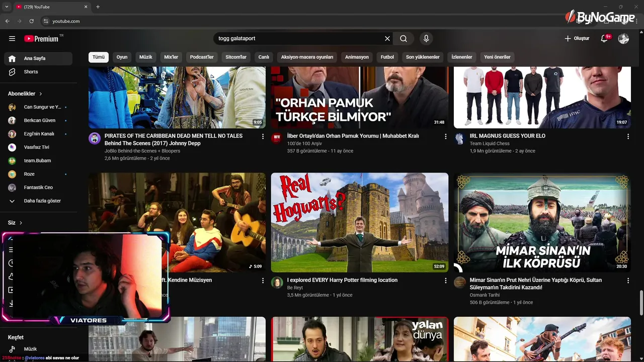This screenshot has width=644, height=362.
Task: Open options for Kendine Müzisyen video
Action: coord(263,281)
